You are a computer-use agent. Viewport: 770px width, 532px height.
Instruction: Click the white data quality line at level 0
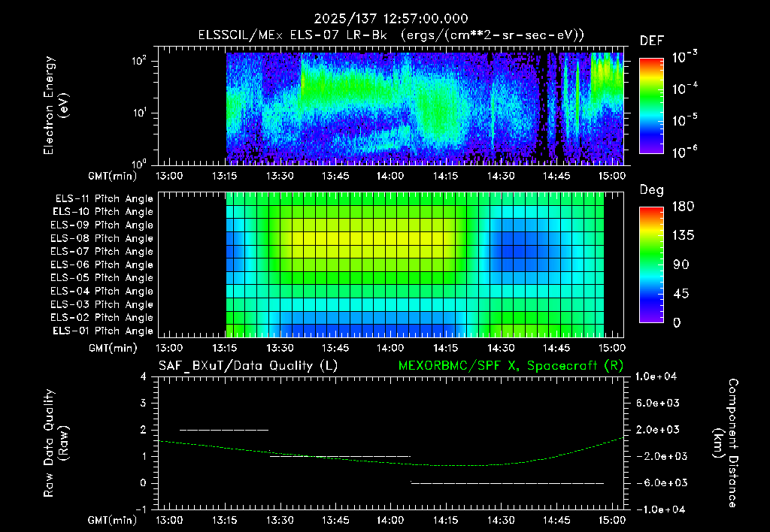click(508, 483)
